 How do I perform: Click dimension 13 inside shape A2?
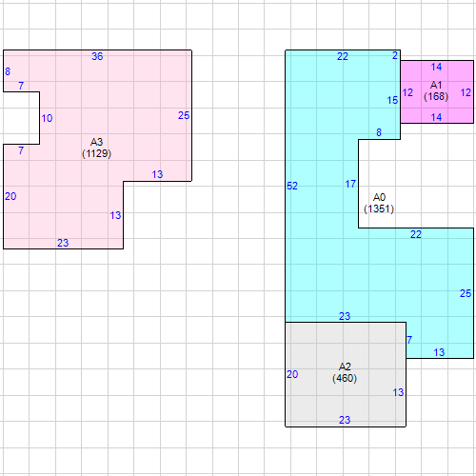tap(398, 392)
